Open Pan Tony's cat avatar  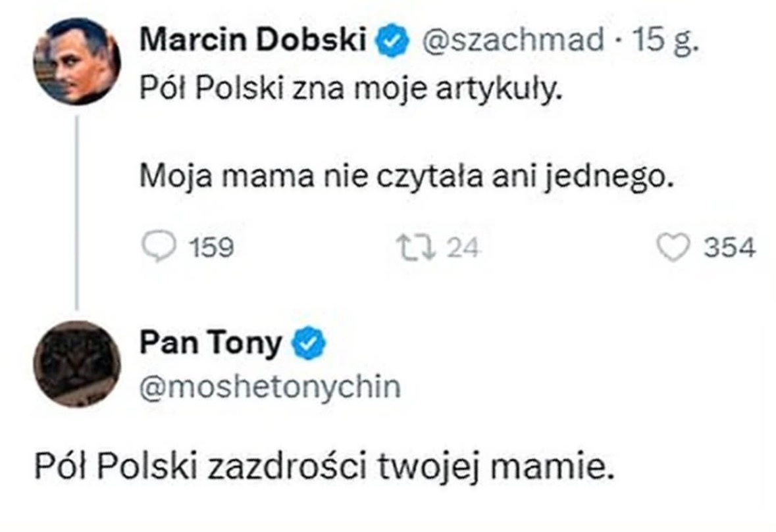click(76, 364)
